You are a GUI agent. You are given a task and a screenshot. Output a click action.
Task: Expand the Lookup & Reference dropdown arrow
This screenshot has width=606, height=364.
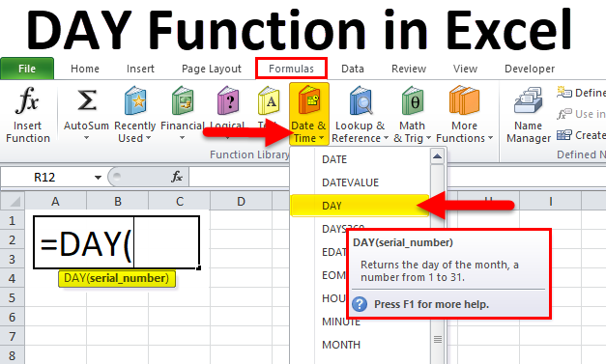386,138
